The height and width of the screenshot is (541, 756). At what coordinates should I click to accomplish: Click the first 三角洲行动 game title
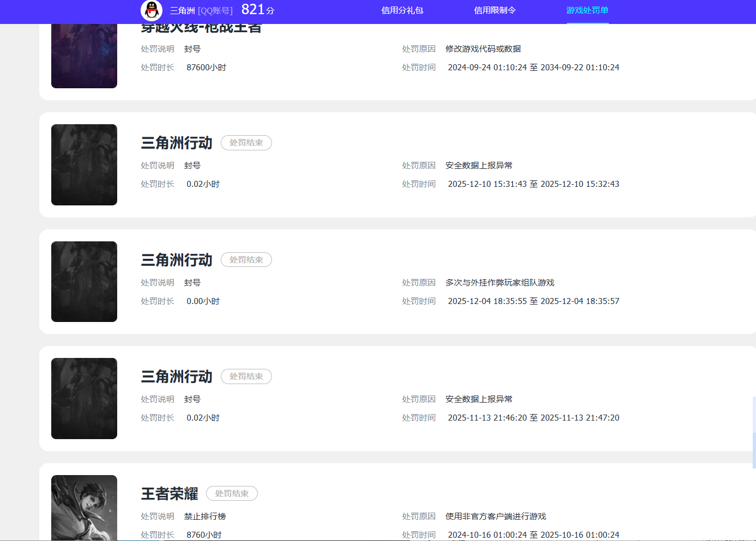point(176,143)
